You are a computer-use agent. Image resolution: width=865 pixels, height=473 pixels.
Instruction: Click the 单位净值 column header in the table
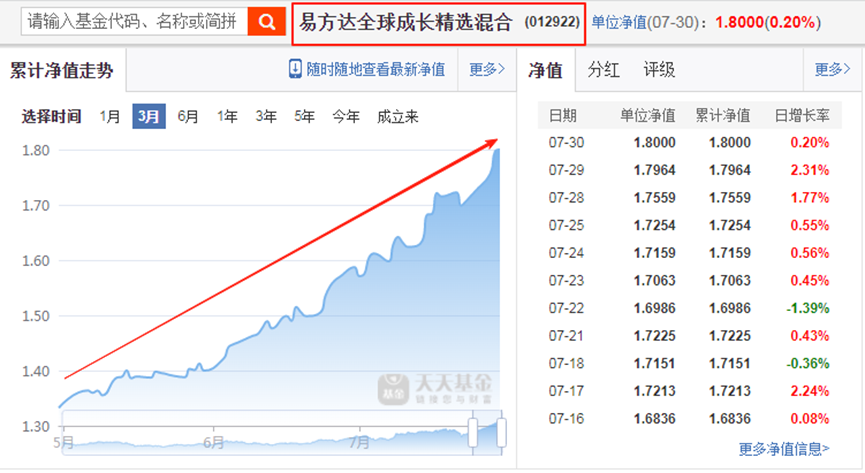point(648,115)
